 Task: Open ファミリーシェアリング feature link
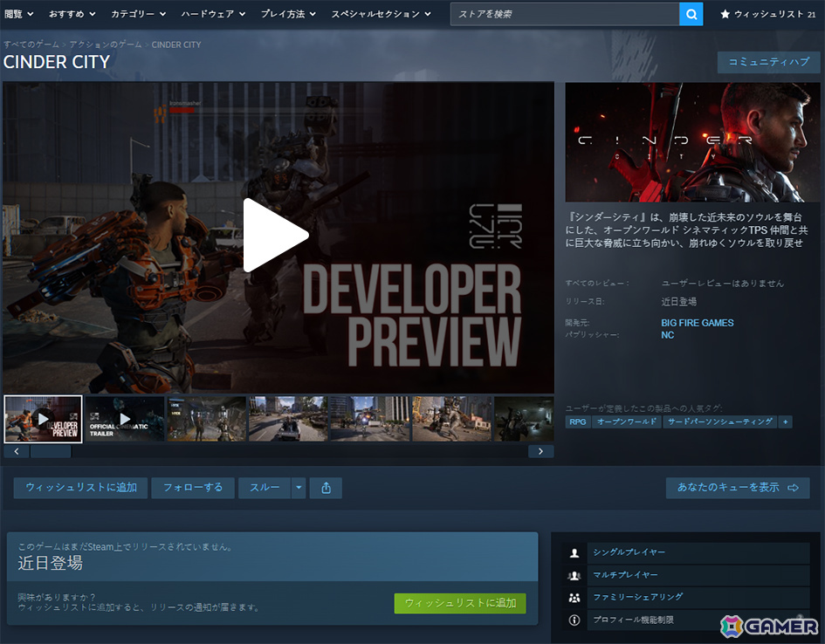coord(637,597)
